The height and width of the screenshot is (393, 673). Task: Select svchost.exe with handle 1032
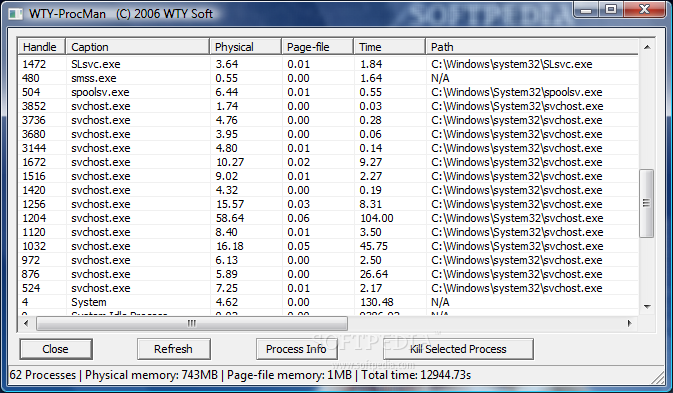click(328, 246)
